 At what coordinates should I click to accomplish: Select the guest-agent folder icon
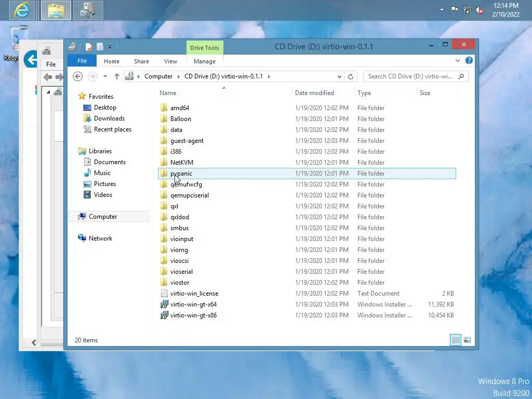164,140
